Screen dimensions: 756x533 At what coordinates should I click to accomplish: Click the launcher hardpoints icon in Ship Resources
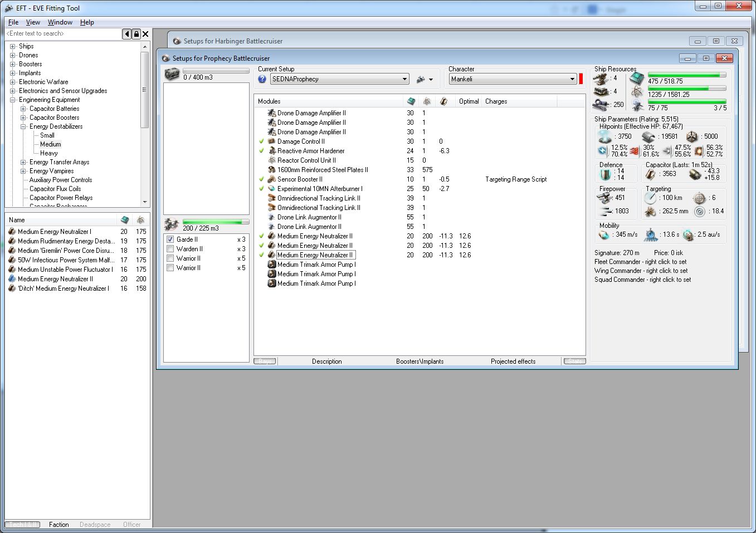click(x=601, y=91)
